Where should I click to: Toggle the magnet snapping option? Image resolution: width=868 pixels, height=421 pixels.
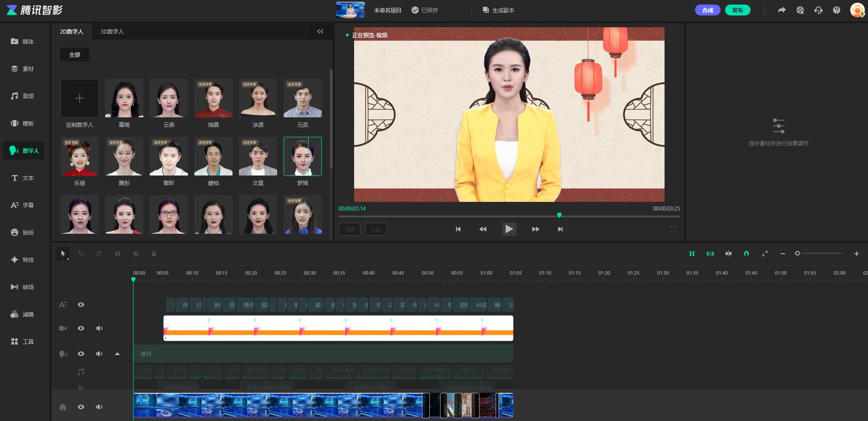pos(746,254)
